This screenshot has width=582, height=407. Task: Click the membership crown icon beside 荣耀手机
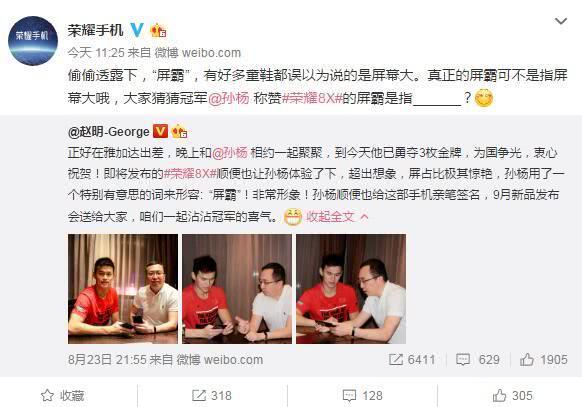pos(158,30)
